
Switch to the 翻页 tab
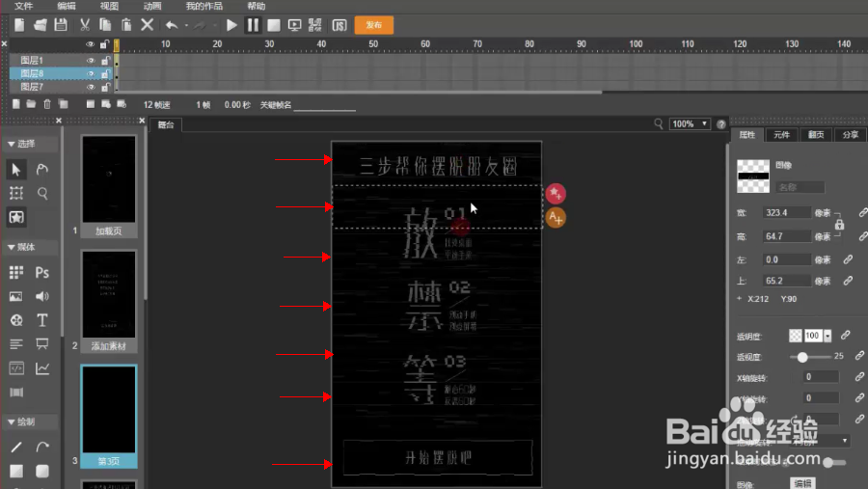816,135
